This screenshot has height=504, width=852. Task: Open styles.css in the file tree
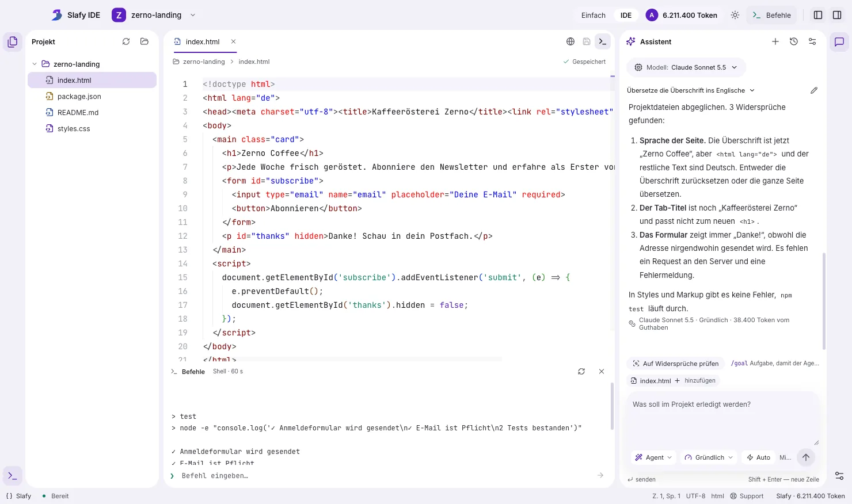coord(92,129)
